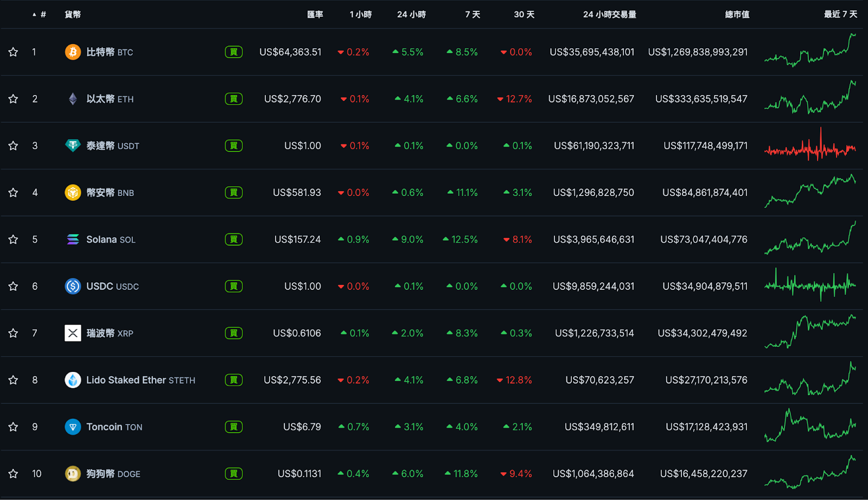Click the buy button for SOL
Image resolution: width=868 pixels, height=500 pixels.
pyautogui.click(x=234, y=239)
